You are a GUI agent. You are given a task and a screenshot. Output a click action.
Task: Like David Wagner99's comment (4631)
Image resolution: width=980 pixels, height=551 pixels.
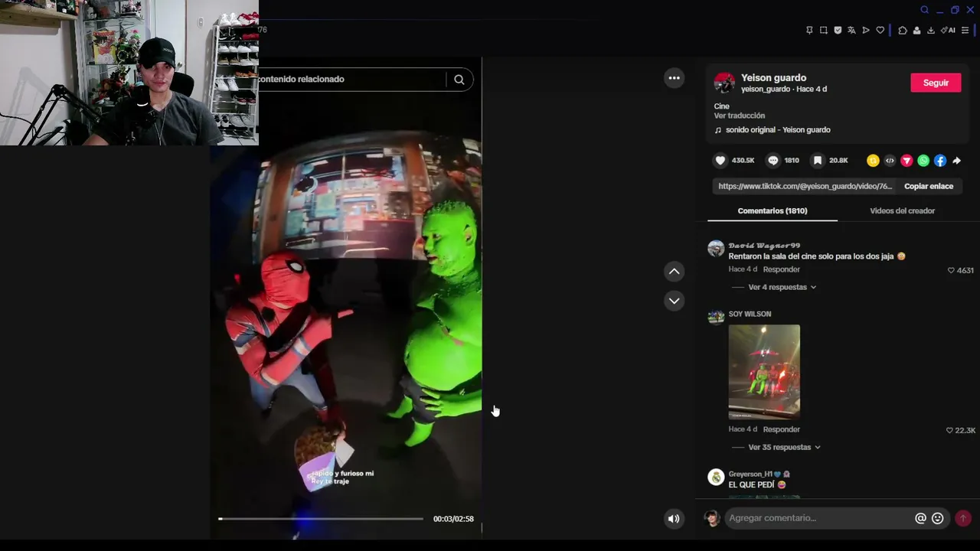pyautogui.click(x=951, y=270)
